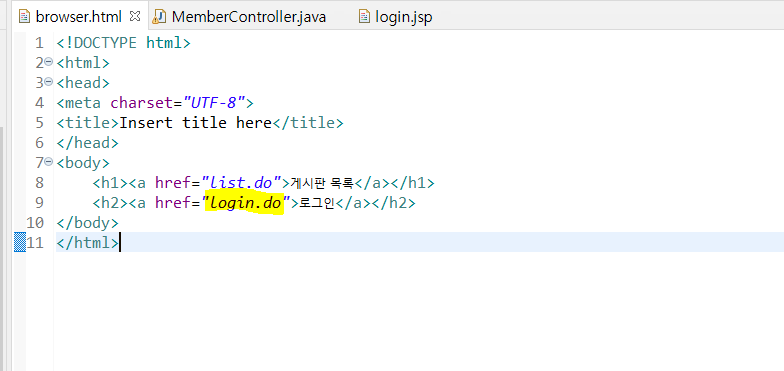Image resolution: width=784 pixels, height=371 pixels.
Task: Collapse the body tag fold on line 7
Action: (48, 162)
